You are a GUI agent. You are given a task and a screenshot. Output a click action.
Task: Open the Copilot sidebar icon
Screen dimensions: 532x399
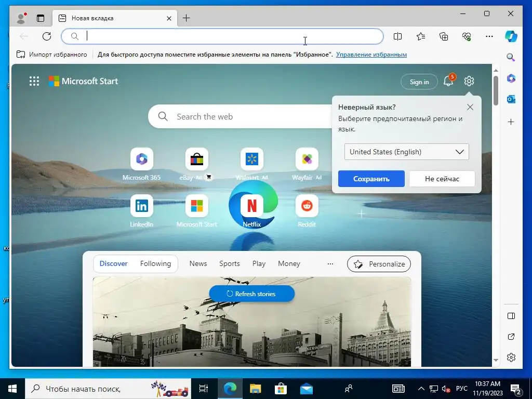click(x=511, y=36)
